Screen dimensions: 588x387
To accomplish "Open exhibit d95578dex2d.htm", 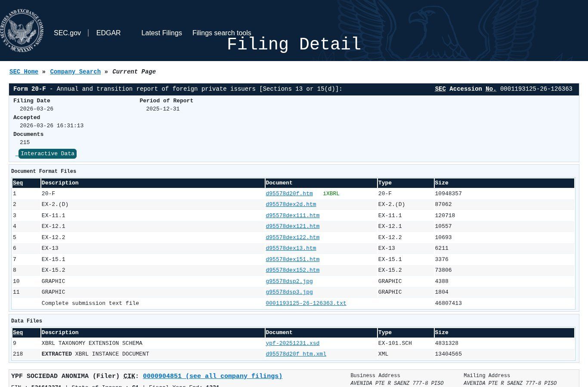I will [x=291, y=205].
